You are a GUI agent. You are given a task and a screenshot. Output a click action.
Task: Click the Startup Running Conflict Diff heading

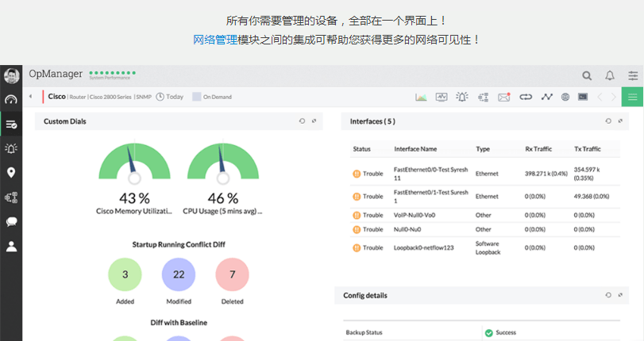pos(179,244)
